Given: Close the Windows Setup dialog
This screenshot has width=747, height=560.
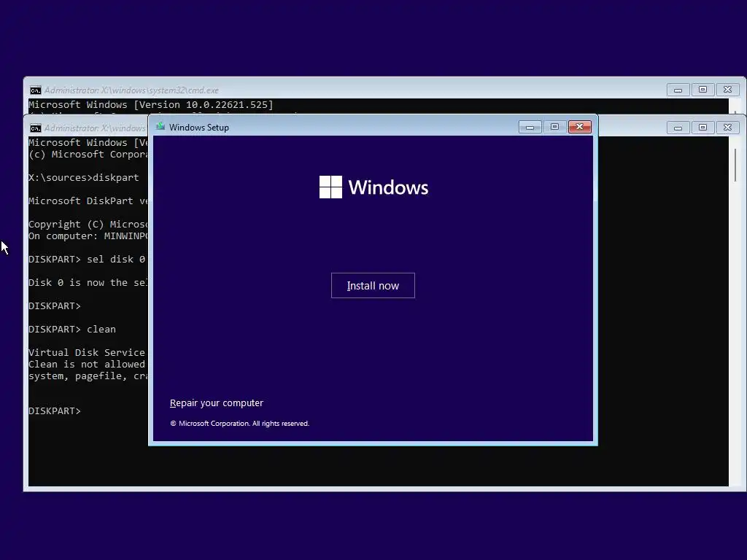Looking at the screenshot, I should coord(579,127).
